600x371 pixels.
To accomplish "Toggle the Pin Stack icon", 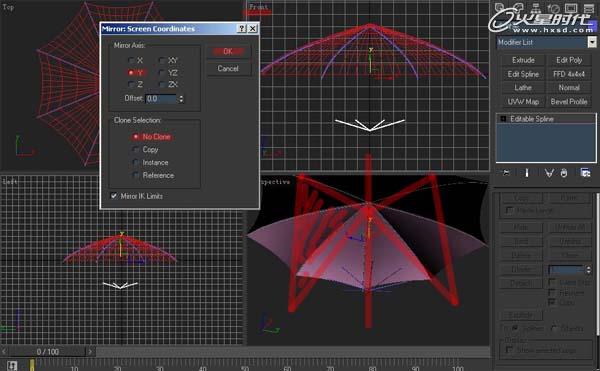I will (506, 173).
